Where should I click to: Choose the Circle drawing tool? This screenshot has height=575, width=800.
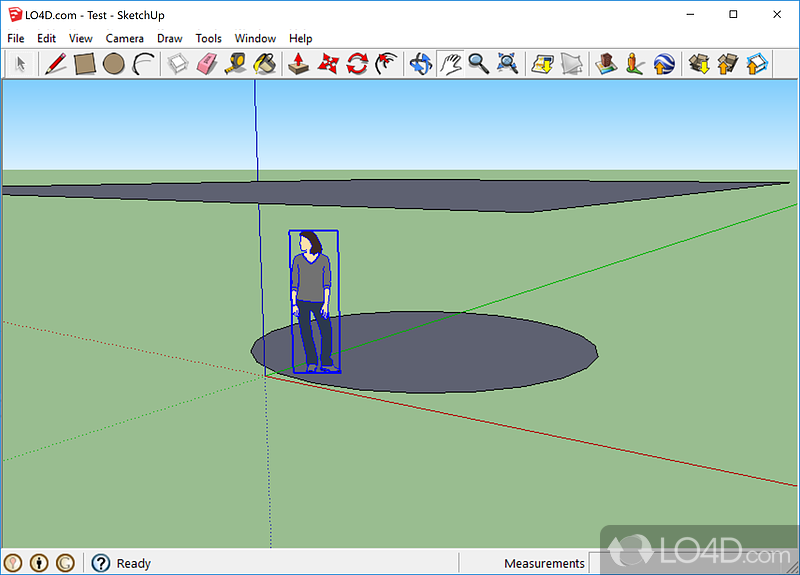(114, 64)
